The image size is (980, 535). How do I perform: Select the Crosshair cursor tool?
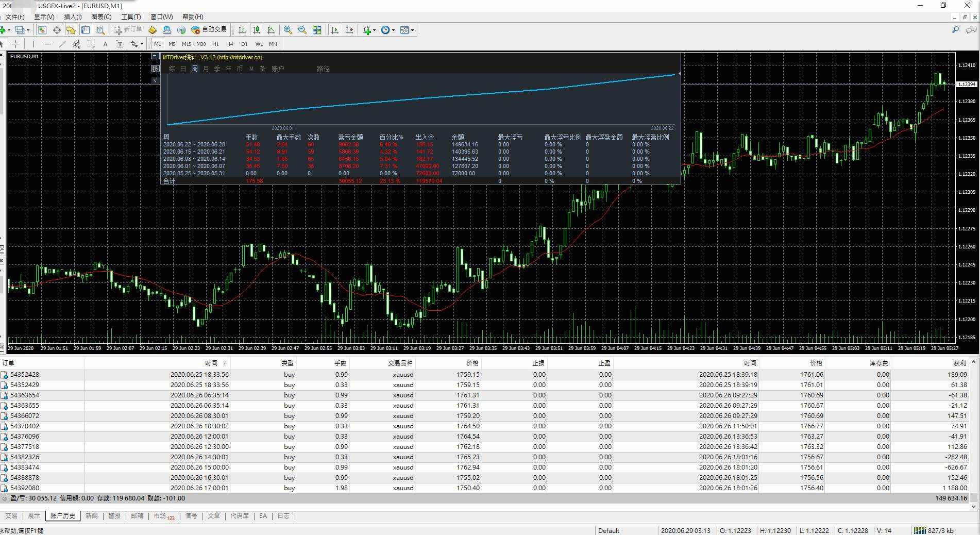[x=16, y=44]
